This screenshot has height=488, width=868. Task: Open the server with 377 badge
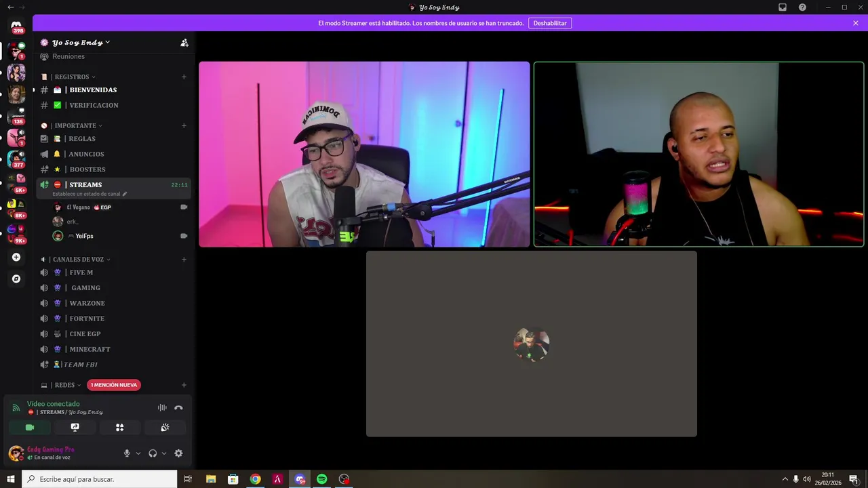tap(16, 159)
